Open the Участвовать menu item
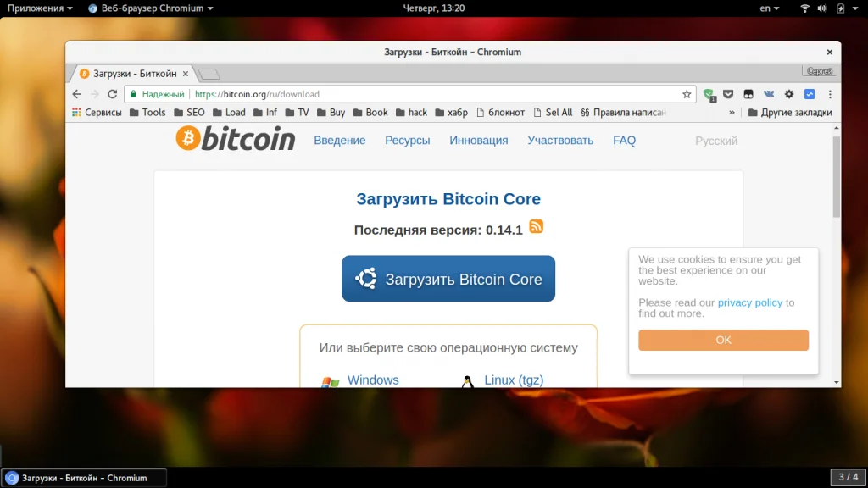The image size is (868, 488). 560,141
